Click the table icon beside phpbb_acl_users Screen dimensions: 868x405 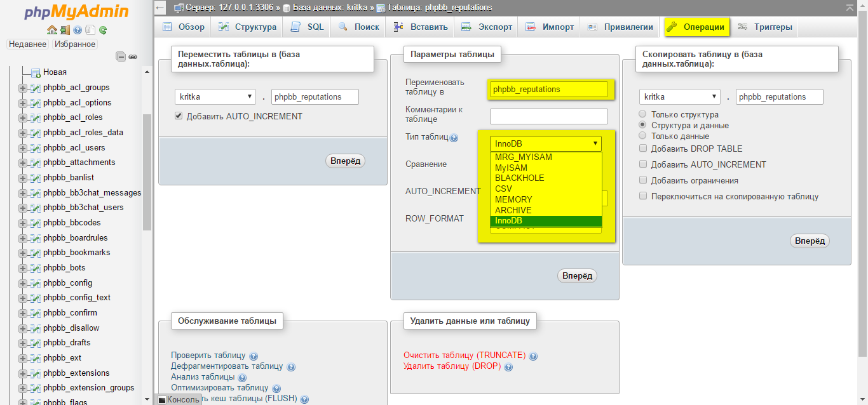point(36,148)
